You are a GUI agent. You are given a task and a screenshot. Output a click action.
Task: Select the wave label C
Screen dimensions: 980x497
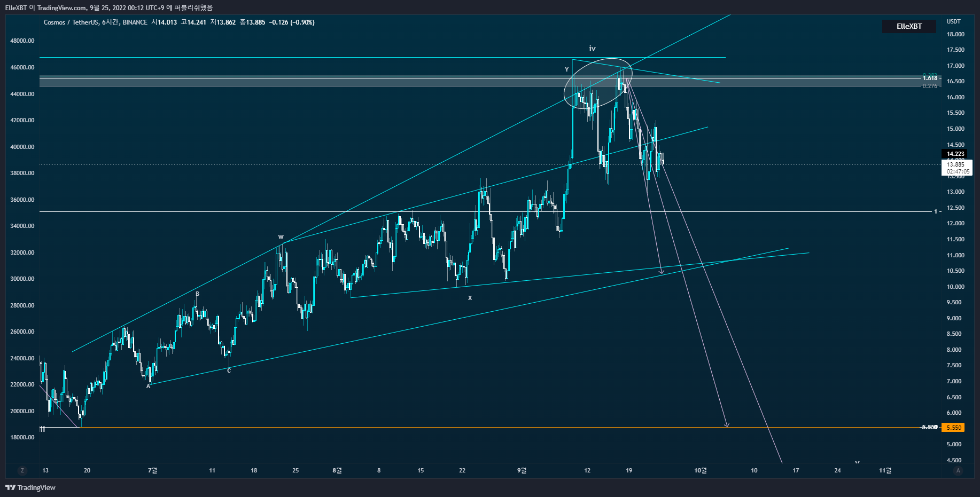point(229,370)
